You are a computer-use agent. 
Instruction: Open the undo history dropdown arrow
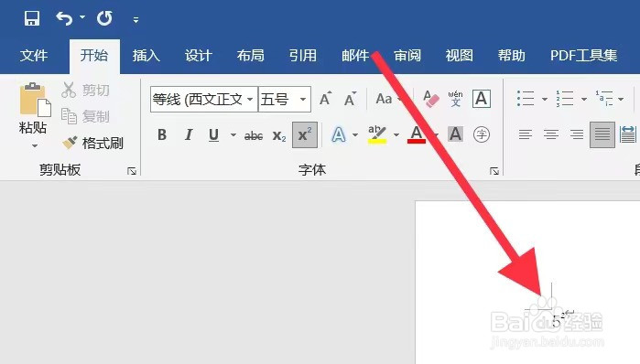[x=82, y=17]
